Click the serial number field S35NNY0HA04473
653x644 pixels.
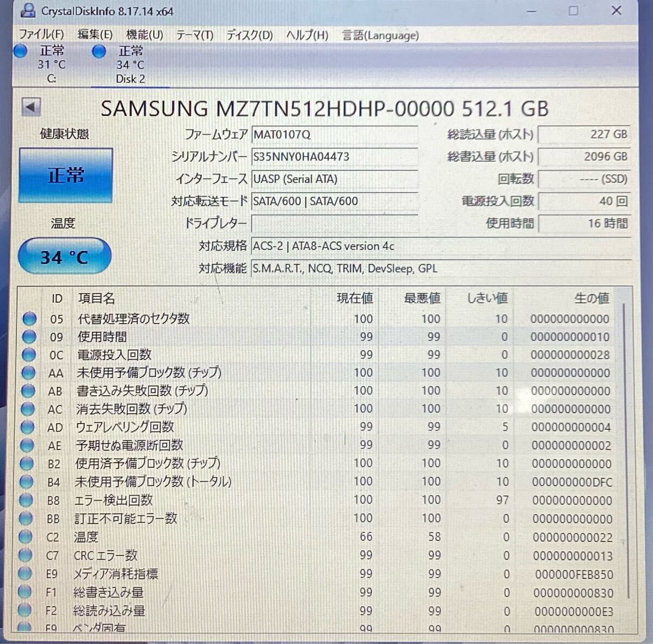tap(334, 157)
